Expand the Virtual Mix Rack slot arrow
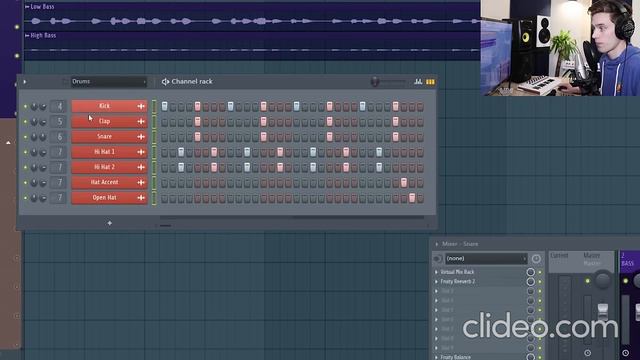 click(x=436, y=272)
